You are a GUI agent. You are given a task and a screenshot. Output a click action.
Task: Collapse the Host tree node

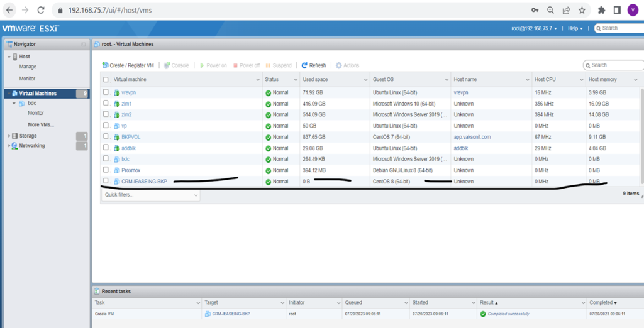click(9, 57)
